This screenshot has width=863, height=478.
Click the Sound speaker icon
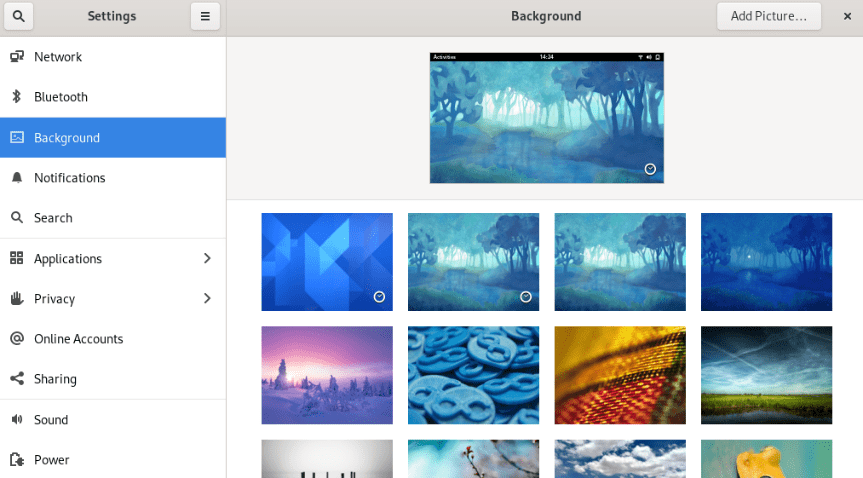pyautogui.click(x=17, y=419)
